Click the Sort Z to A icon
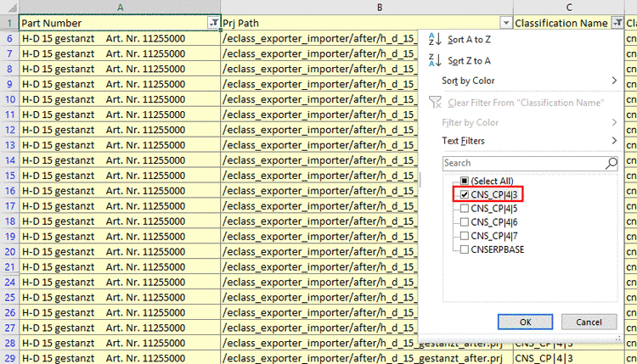637x364 pixels. pyautogui.click(x=435, y=60)
